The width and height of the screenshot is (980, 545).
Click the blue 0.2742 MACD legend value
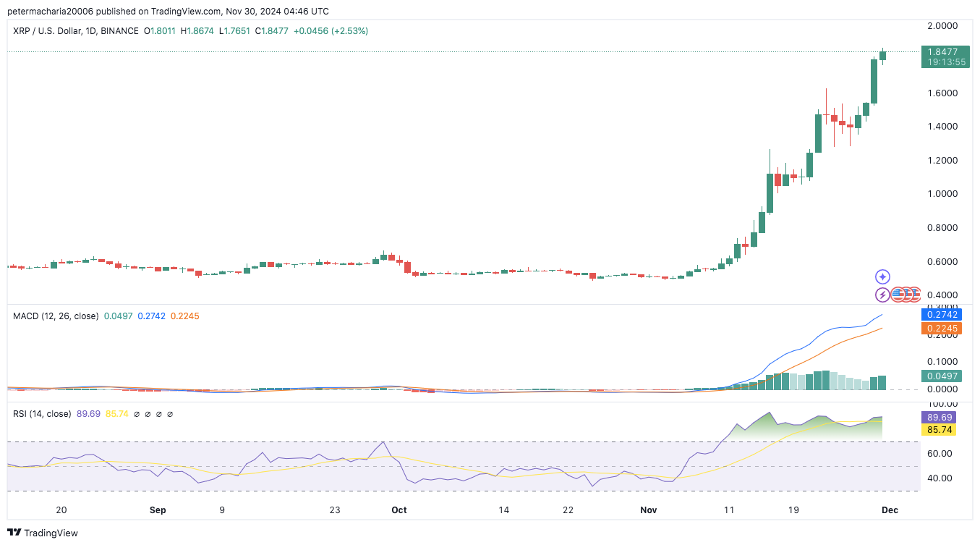[x=152, y=316]
